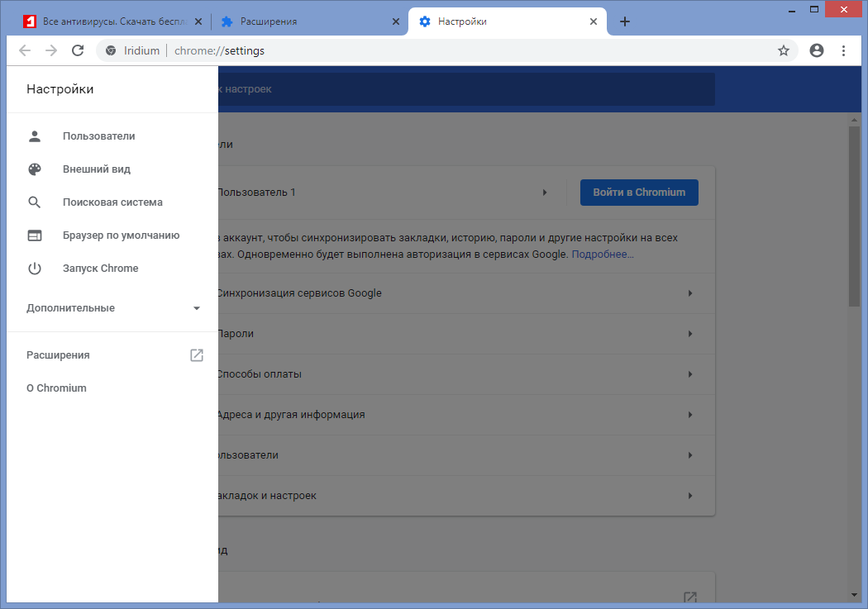
Task: Open the Пароли row arrow
Action: coord(690,334)
